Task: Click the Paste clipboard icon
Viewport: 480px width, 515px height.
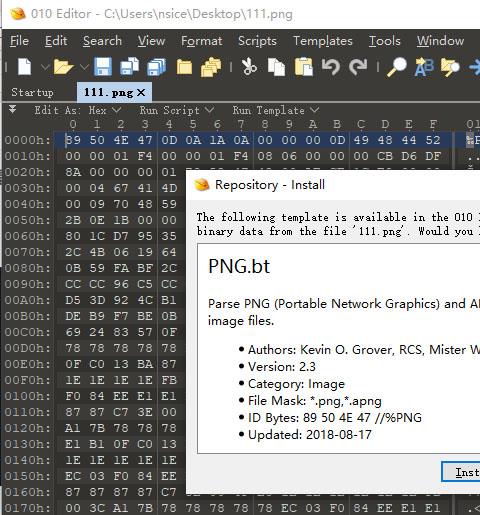Action: click(304, 67)
